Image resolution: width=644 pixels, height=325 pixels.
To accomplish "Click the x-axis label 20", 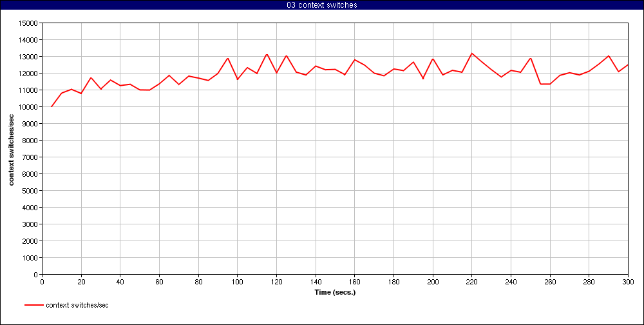I will (81, 282).
